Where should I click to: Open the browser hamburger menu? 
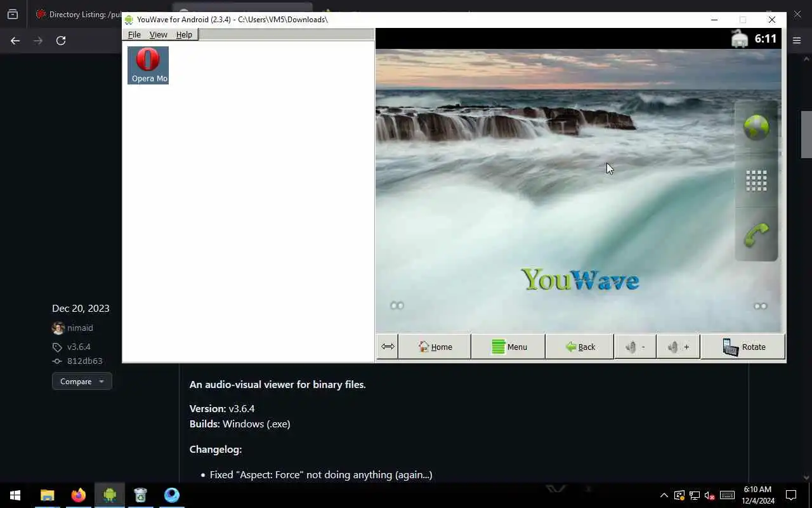tap(797, 41)
